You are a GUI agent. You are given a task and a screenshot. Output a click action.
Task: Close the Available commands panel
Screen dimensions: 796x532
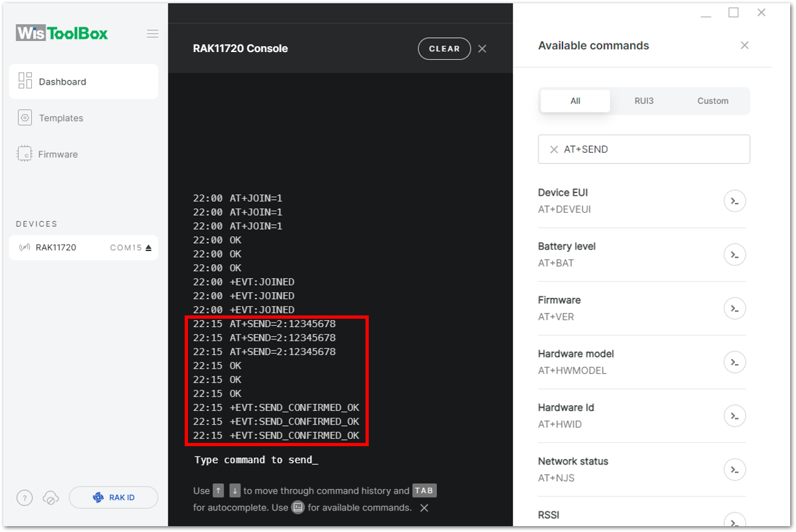point(745,46)
